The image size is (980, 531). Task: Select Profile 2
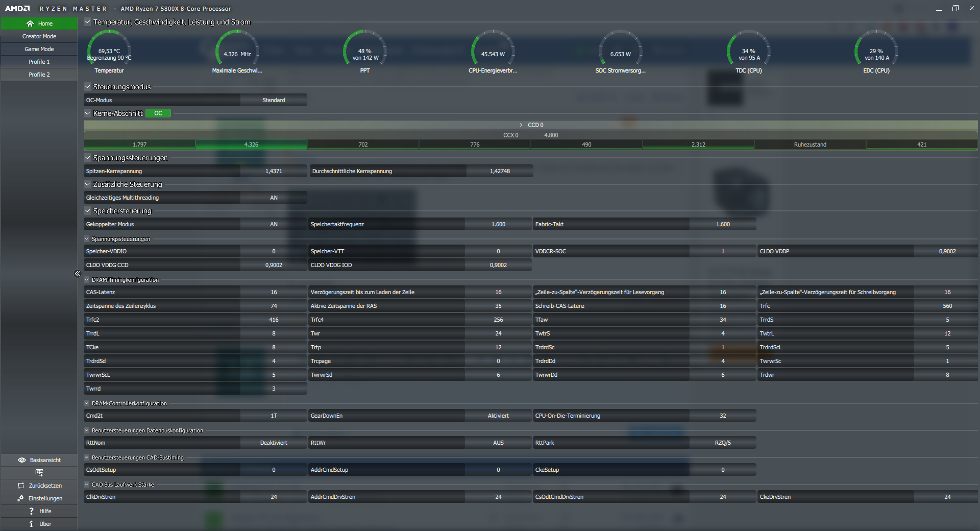pyautogui.click(x=39, y=75)
